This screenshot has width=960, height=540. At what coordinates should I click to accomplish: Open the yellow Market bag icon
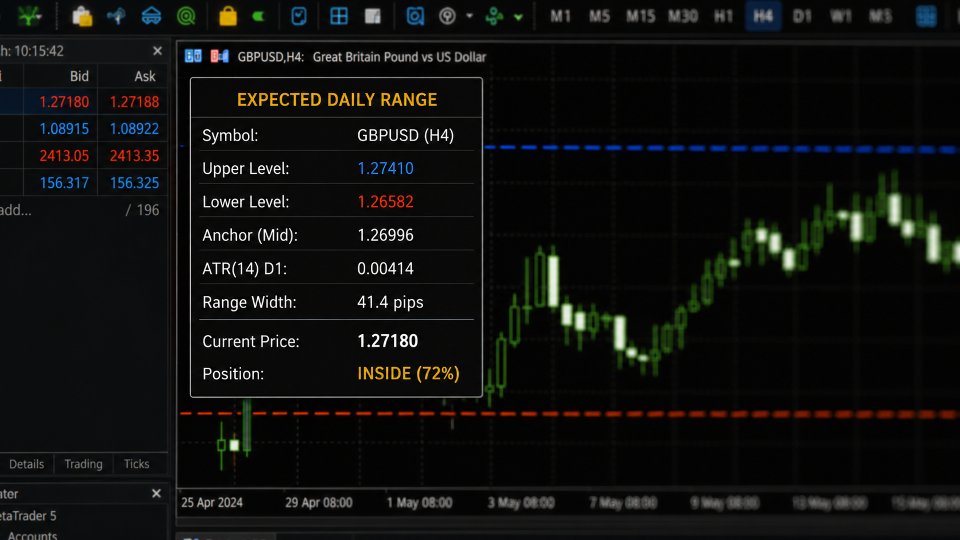pos(228,16)
